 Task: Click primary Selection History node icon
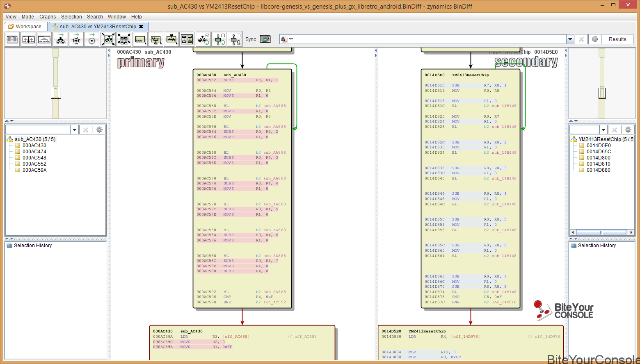click(10, 246)
